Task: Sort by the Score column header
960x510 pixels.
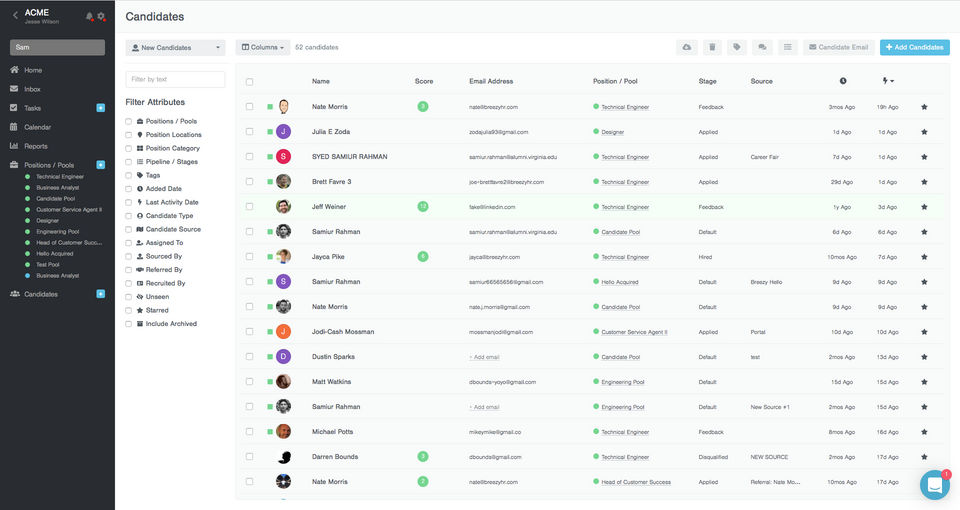Action: (424, 81)
